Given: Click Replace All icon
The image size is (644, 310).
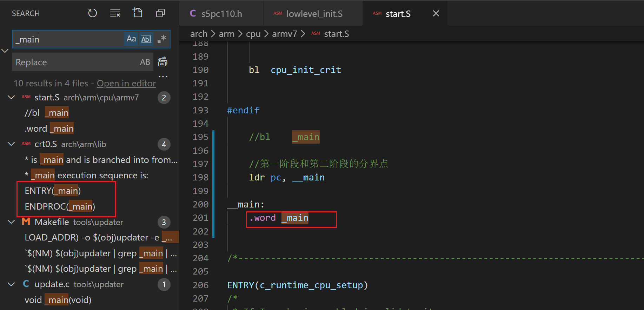Looking at the screenshot, I should coord(162,62).
